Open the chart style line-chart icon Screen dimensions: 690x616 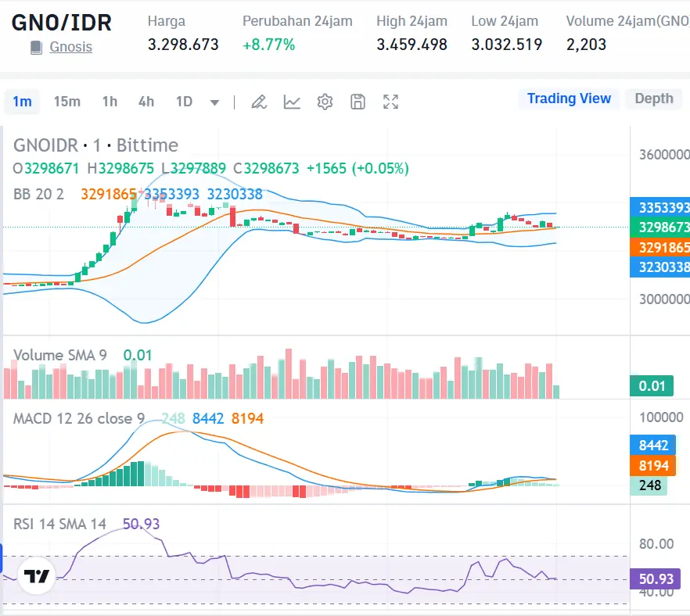click(292, 102)
